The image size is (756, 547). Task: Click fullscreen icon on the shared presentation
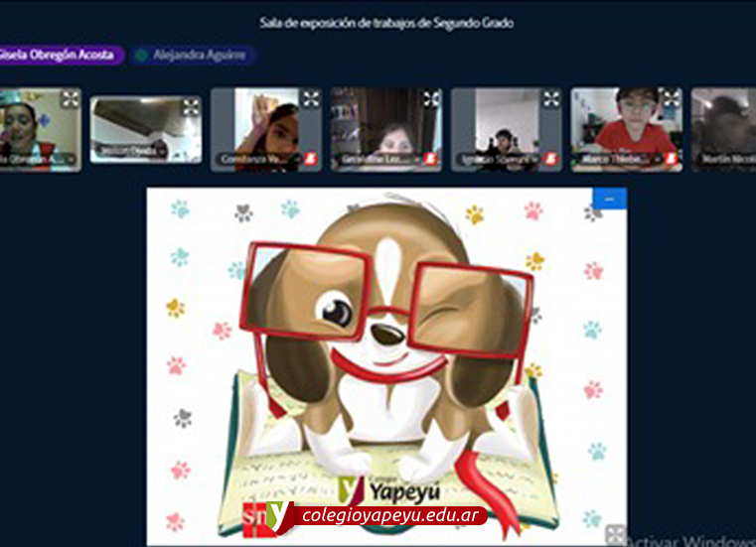[x=615, y=534]
